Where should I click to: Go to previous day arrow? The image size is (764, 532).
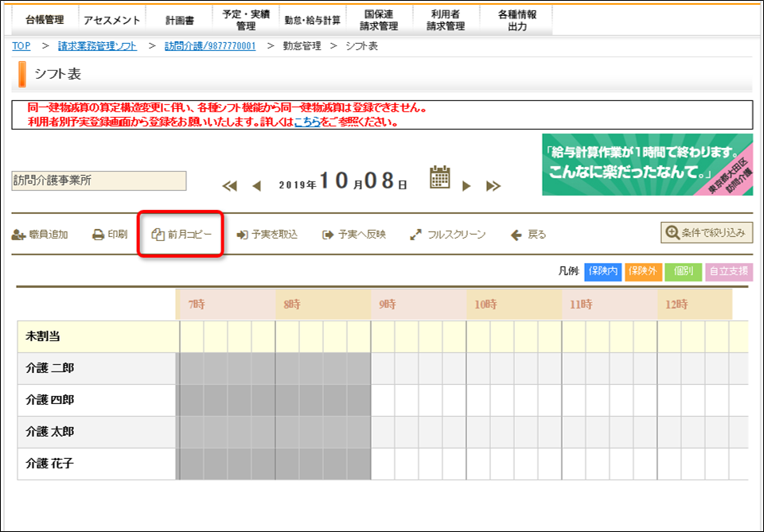pyautogui.click(x=257, y=186)
